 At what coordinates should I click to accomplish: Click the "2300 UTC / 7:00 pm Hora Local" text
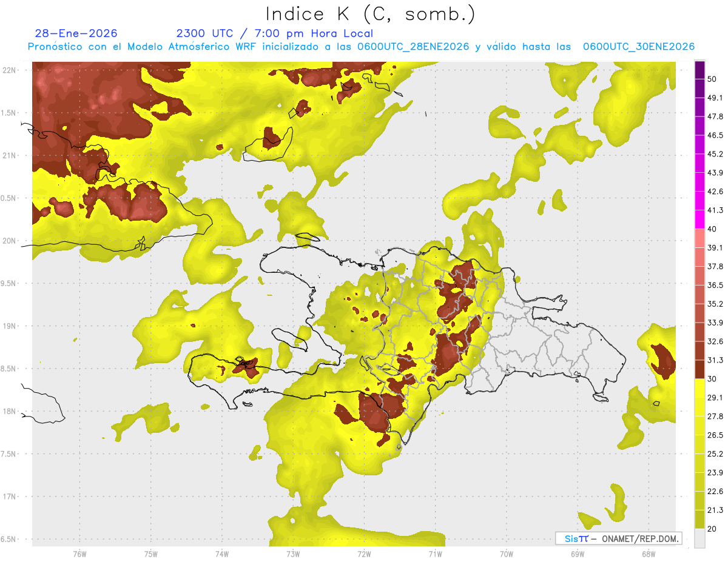[x=274, y=33]
